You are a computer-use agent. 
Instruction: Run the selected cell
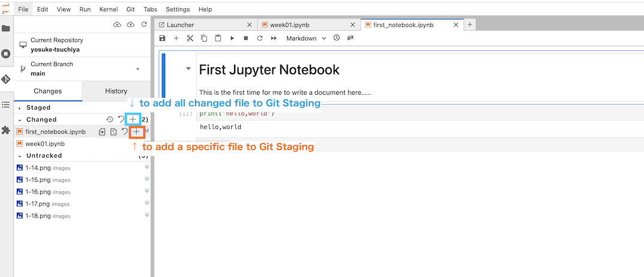(232, 38)
